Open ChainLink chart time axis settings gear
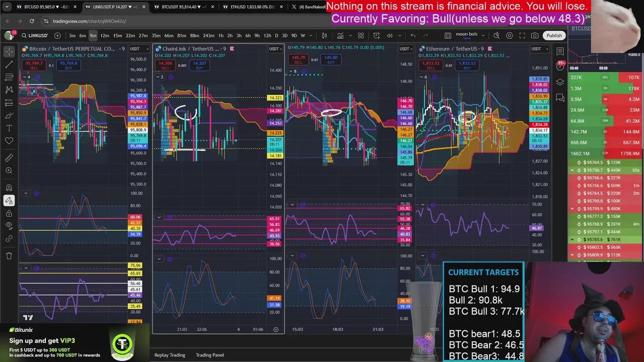 pyautogui.click(x=275, y=329)
